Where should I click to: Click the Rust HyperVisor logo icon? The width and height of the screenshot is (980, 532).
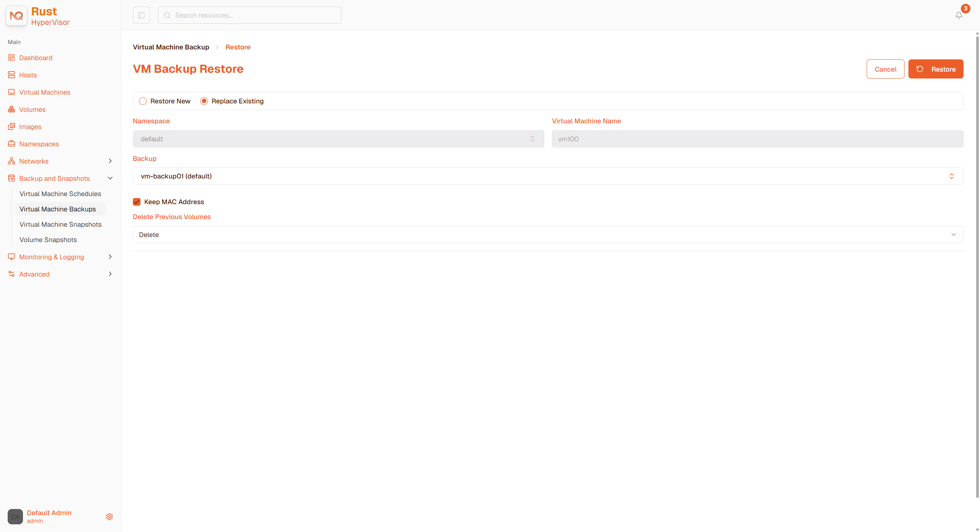[x=16, y=16]
